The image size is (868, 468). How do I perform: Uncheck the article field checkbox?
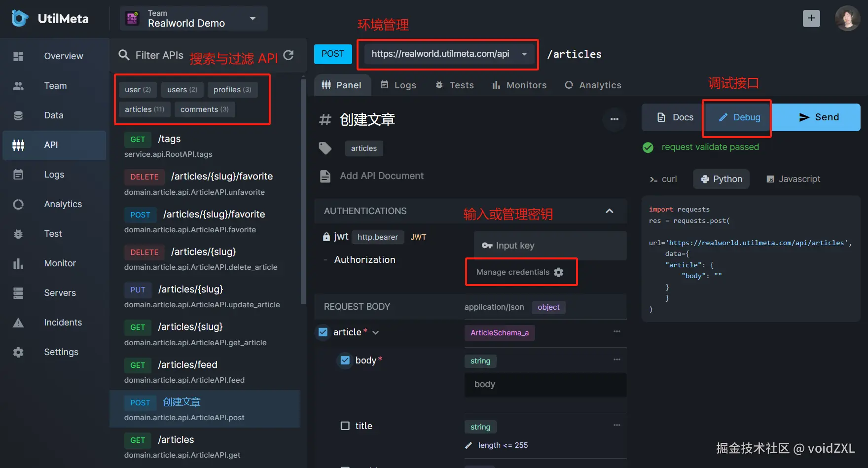(x=323, y=332)
